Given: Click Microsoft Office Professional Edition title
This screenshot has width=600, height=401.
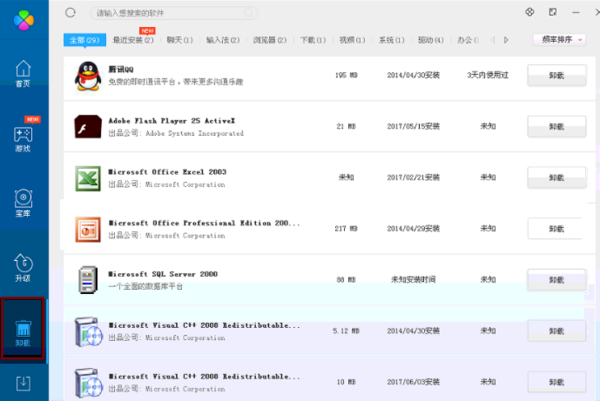Looking at the screenshot, I should pos(204,223).
